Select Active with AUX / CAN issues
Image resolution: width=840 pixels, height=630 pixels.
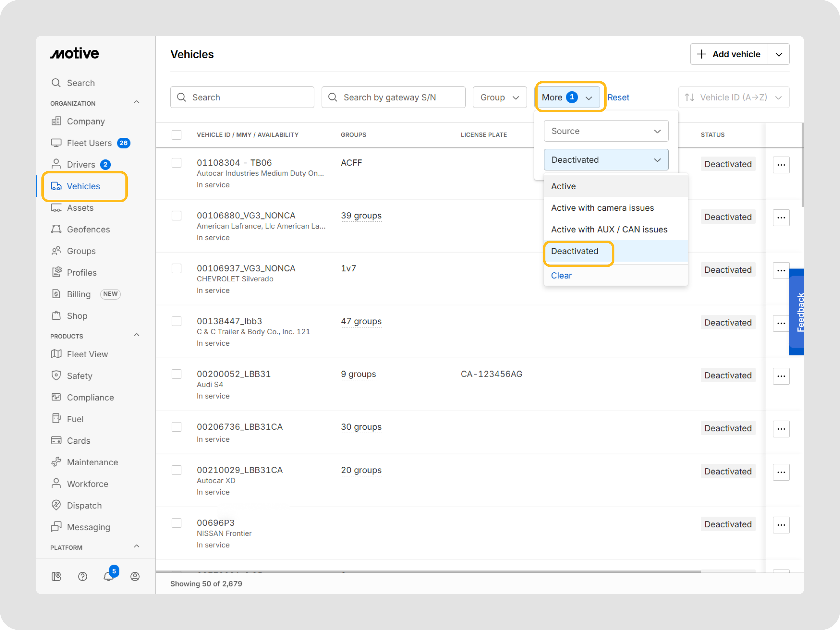(609, 229)
